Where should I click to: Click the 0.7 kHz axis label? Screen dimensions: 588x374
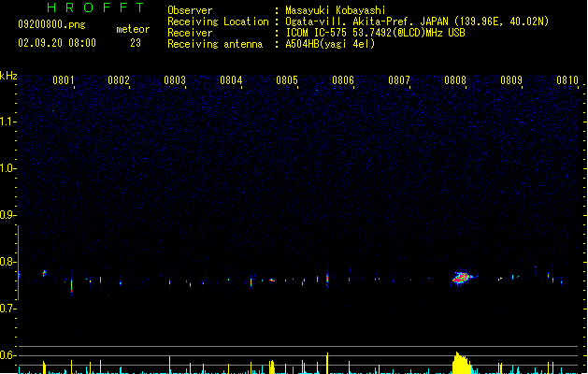[7, 309]
